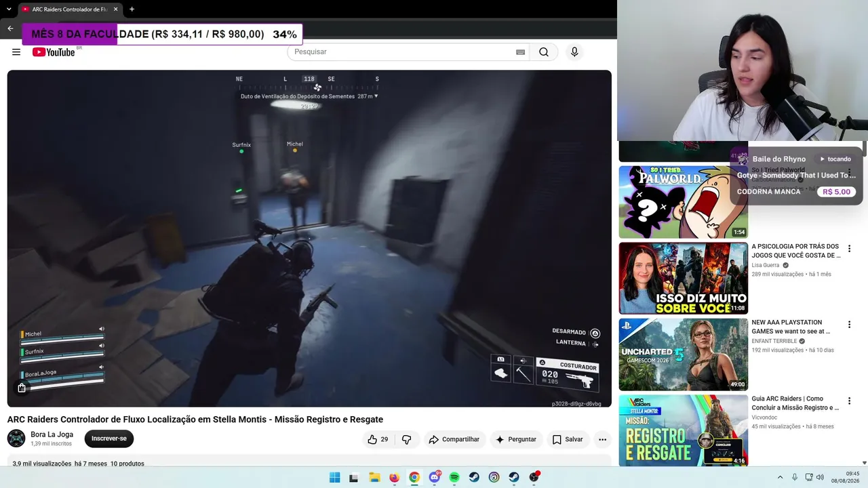Open 'NEW AAA PLAYSTATION GAMES' video title

[x=791, y=327]
